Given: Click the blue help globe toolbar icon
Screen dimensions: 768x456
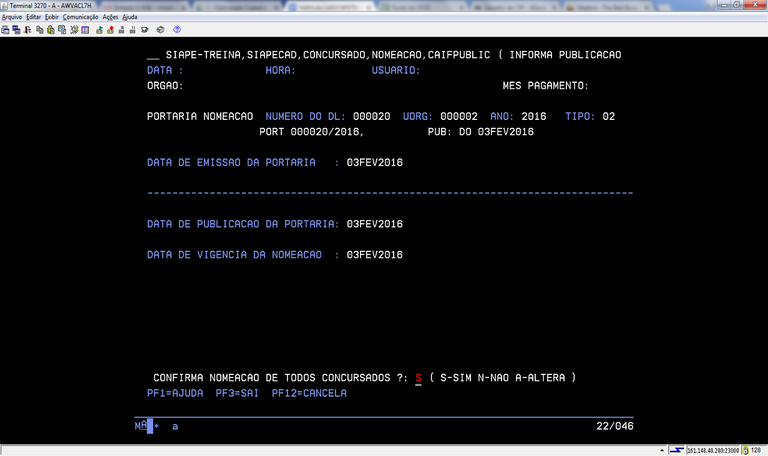Looking at the screenshot, I should (177, 30).
